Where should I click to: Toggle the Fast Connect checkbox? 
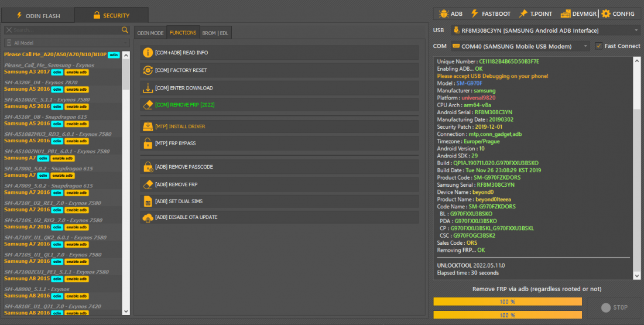pos(598,46)
